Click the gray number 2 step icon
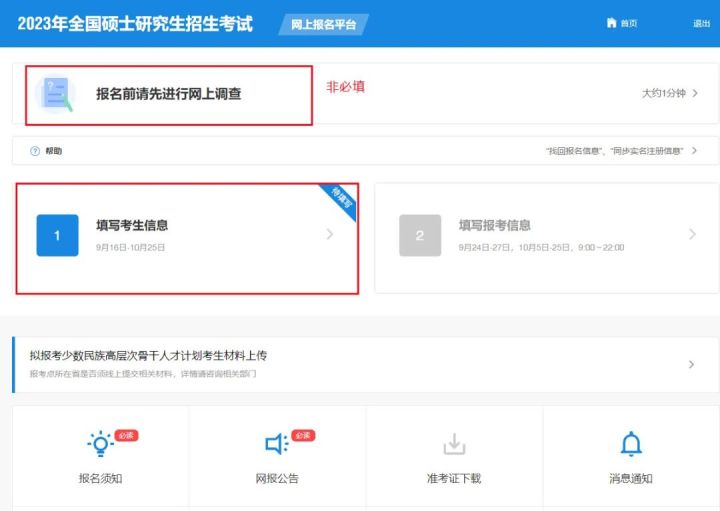720x511 pixels. tap(419, 235)
